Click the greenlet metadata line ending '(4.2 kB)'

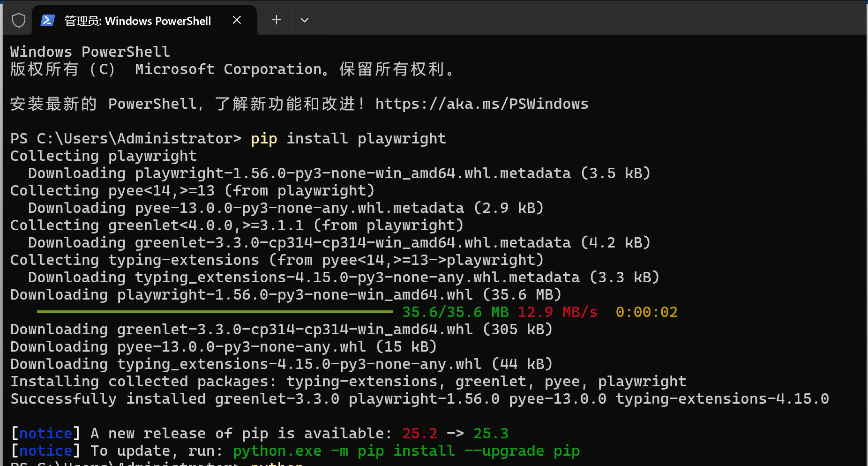click(x=339, y=243)
